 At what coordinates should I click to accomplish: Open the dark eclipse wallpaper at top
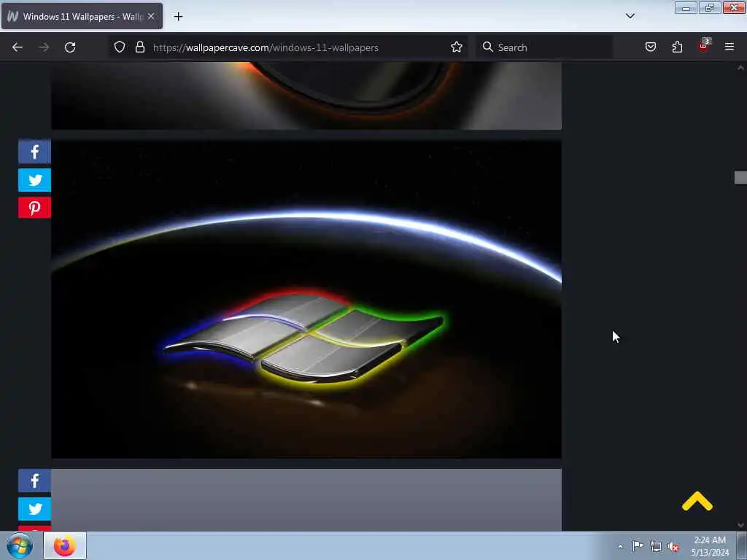(306, 96)
